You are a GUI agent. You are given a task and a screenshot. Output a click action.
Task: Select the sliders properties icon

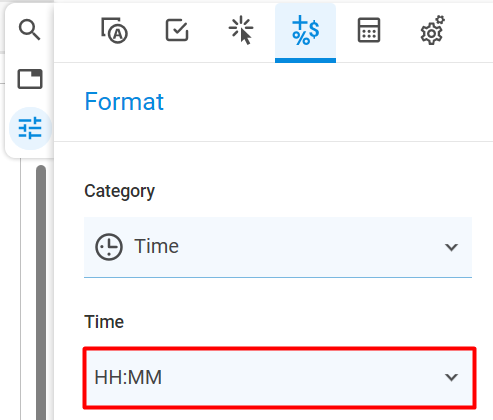pyautogui.click(x=30, y=128)
